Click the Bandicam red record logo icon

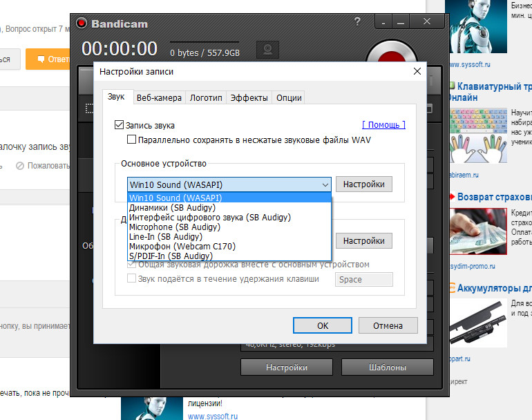pyautogui.click(x=82, y=23)
